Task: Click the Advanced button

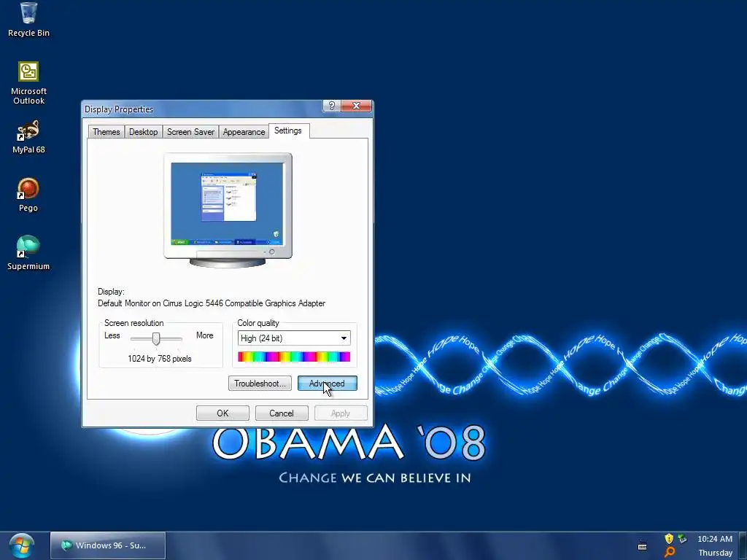Action: (328, 384)
